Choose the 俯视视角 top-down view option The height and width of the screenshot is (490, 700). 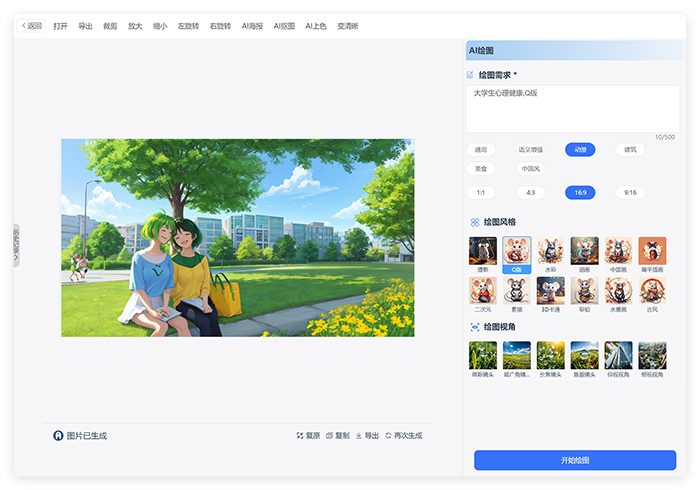(652, 355)
